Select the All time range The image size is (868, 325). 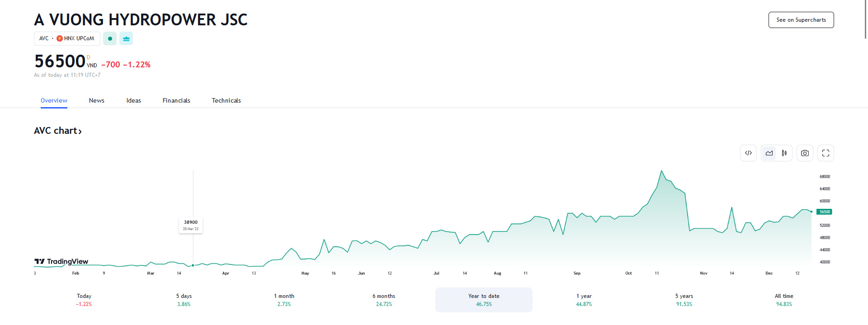tap(783, 300)
